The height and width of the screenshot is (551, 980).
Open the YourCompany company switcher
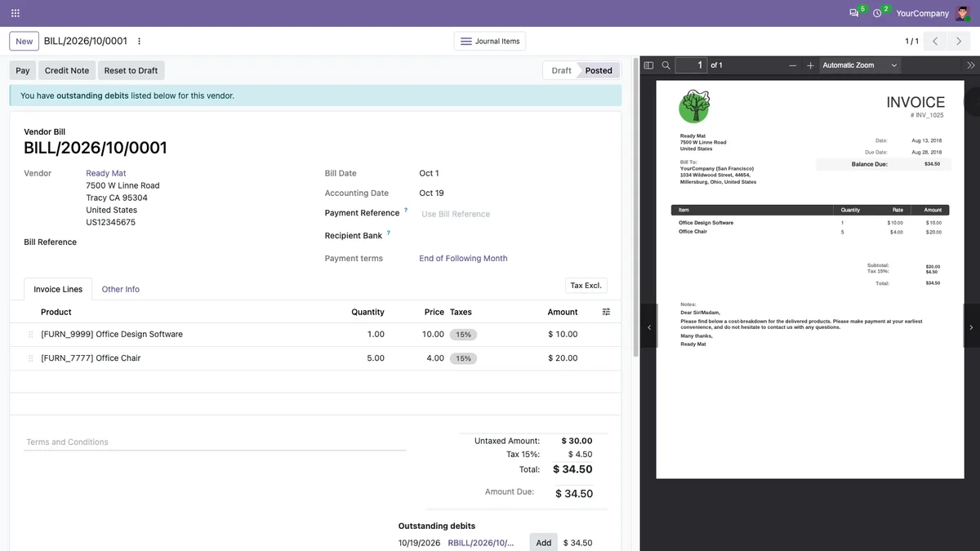(x=922, y=13)
